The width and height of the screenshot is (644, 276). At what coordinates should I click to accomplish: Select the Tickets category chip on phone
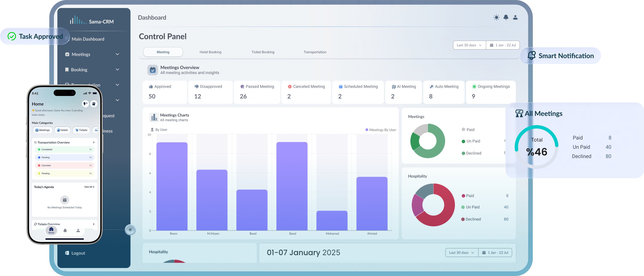81,130
